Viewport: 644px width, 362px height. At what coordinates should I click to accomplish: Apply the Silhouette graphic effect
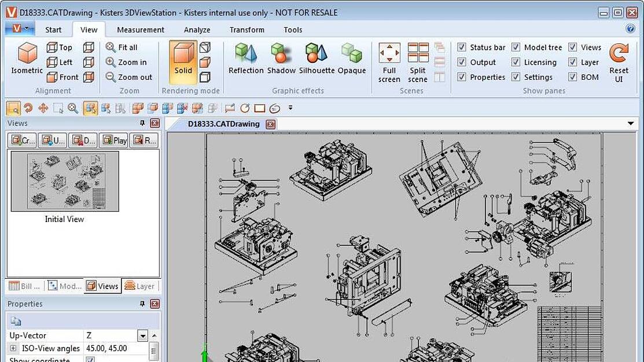[317, 54]
